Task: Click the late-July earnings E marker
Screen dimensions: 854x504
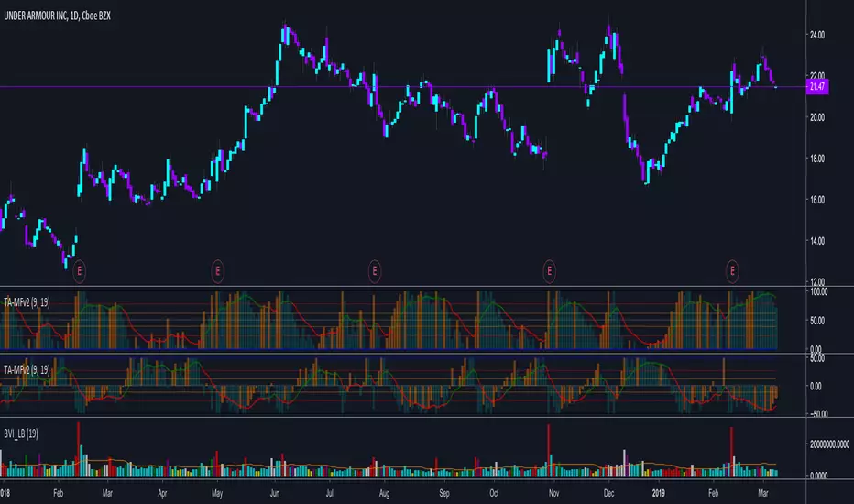Action: point(375,271)
